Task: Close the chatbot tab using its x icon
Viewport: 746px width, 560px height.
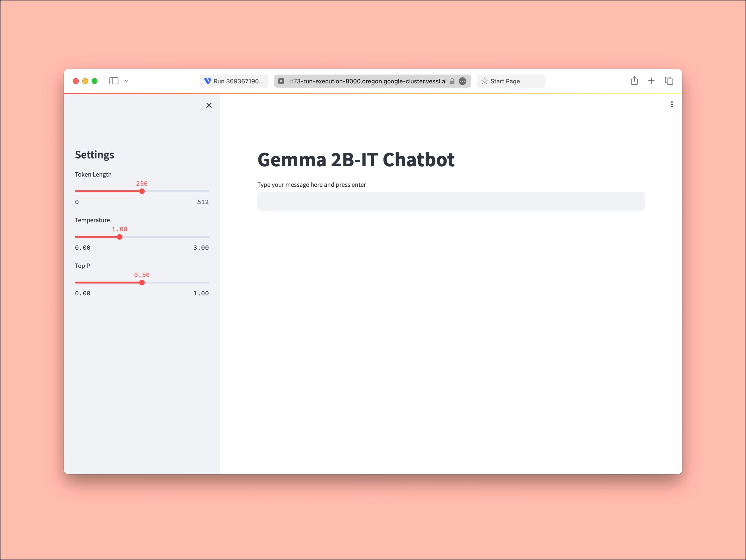Action: (x=281, y=81)
